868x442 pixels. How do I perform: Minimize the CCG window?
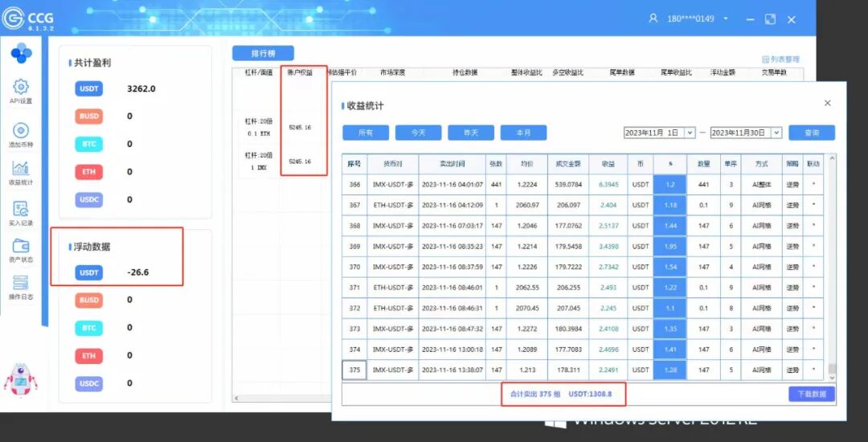(x=750, y=19)
